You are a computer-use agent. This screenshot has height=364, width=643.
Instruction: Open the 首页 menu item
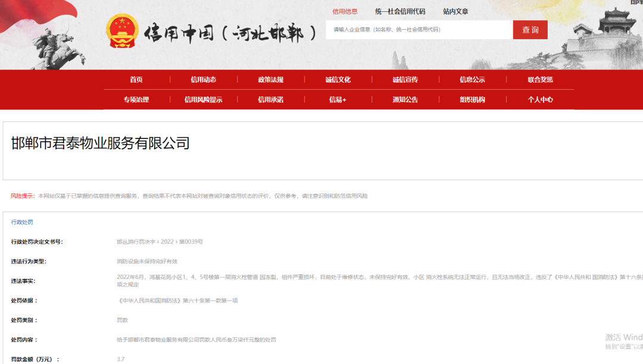coord(136,80)
